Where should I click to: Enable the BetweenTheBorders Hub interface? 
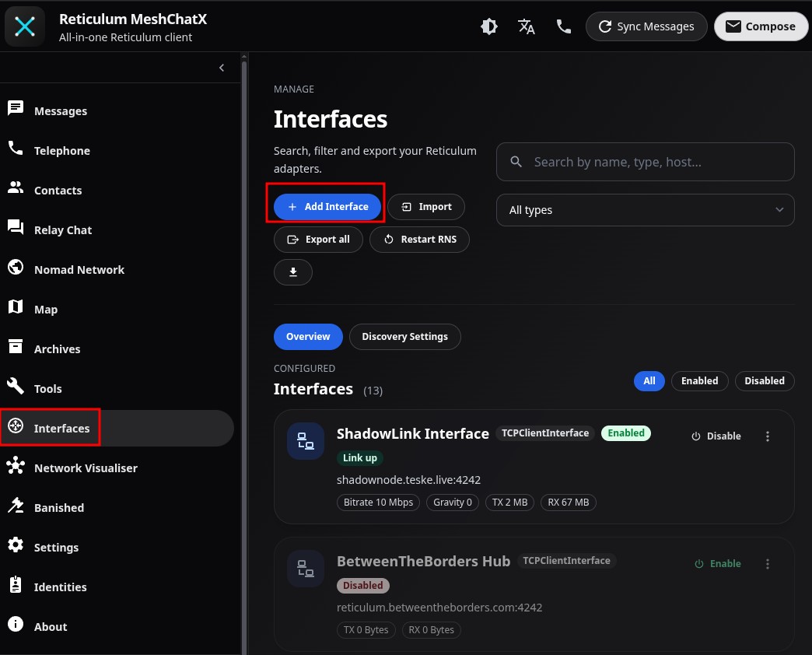[718, 564]
